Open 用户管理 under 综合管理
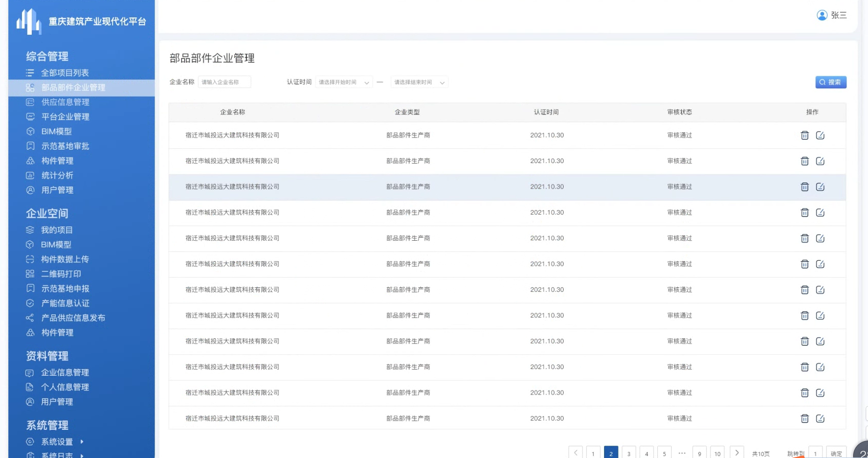 57,190
